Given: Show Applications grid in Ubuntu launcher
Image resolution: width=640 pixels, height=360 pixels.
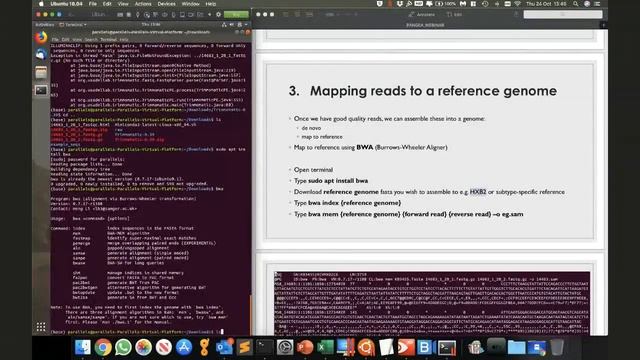Looking at the screenshot, I should coord(41,327).
